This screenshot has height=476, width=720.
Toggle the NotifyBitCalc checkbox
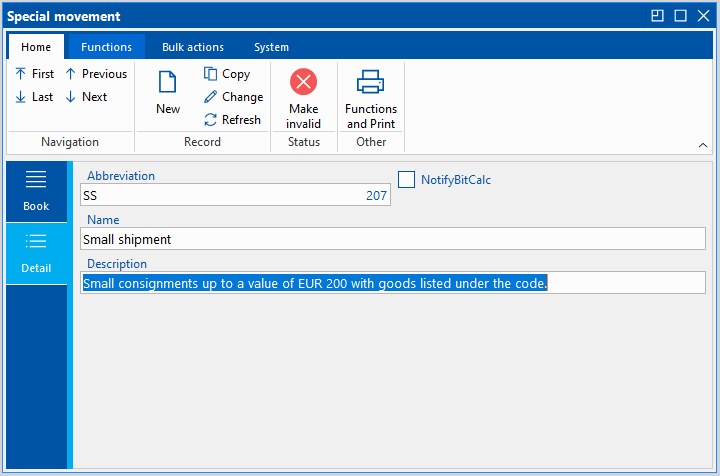click(x=406, y=179)
